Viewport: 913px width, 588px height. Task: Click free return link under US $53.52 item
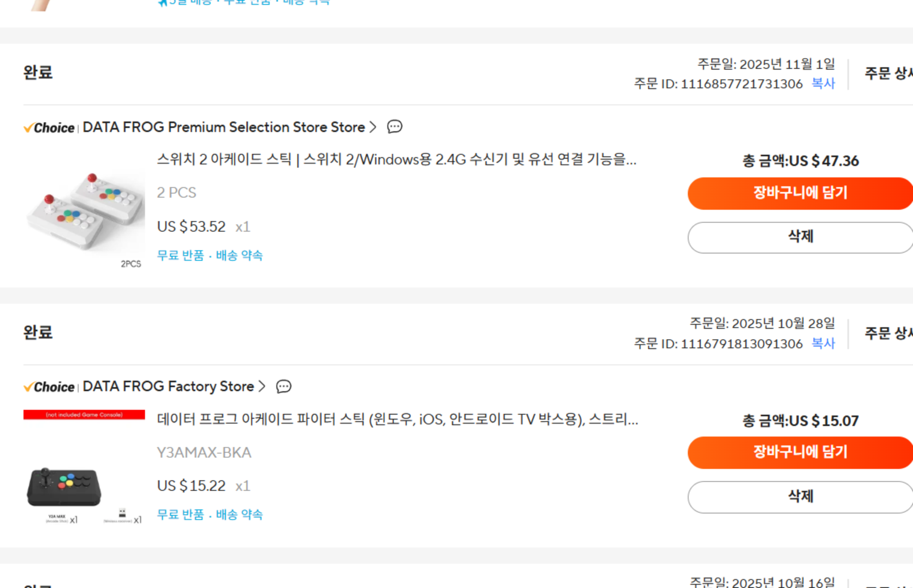click(181, 256)
